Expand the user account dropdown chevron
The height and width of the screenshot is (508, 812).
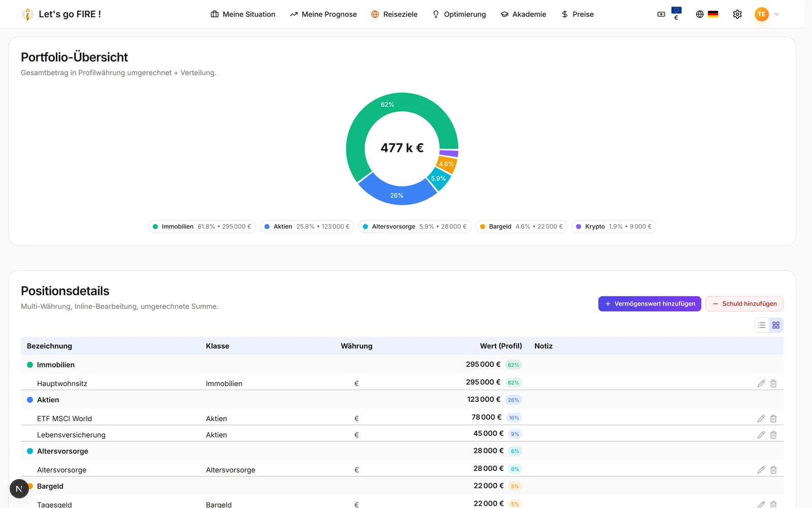pos(776,14)
